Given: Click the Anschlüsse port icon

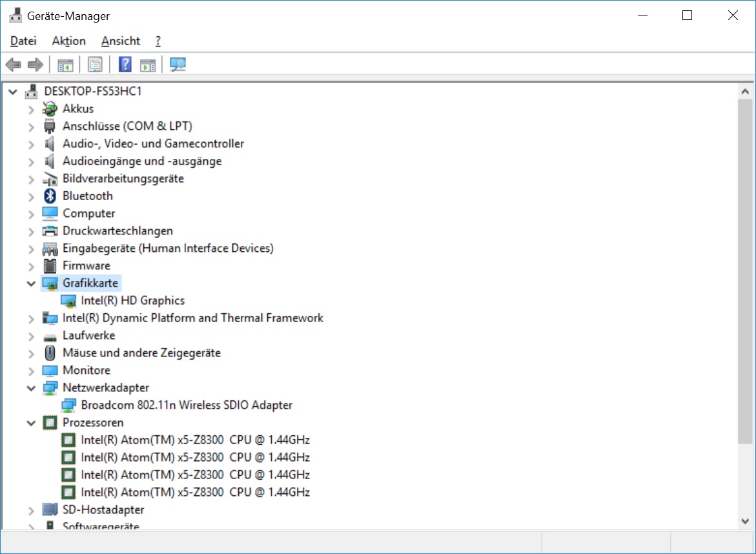Looking at the screenshot, I should 50,127.
